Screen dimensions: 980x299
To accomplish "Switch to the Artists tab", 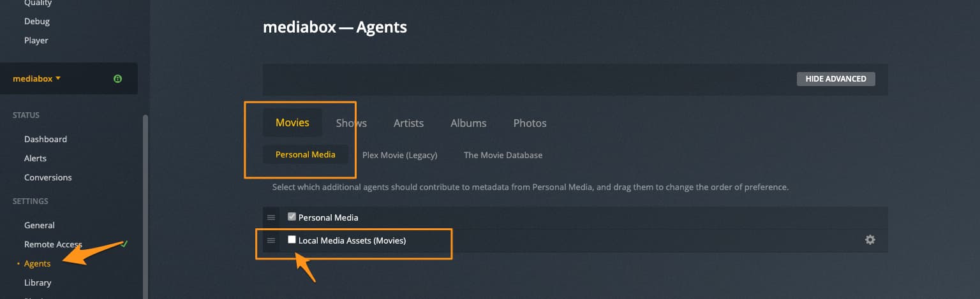I will pyautogui.click(x=408, y=123).
